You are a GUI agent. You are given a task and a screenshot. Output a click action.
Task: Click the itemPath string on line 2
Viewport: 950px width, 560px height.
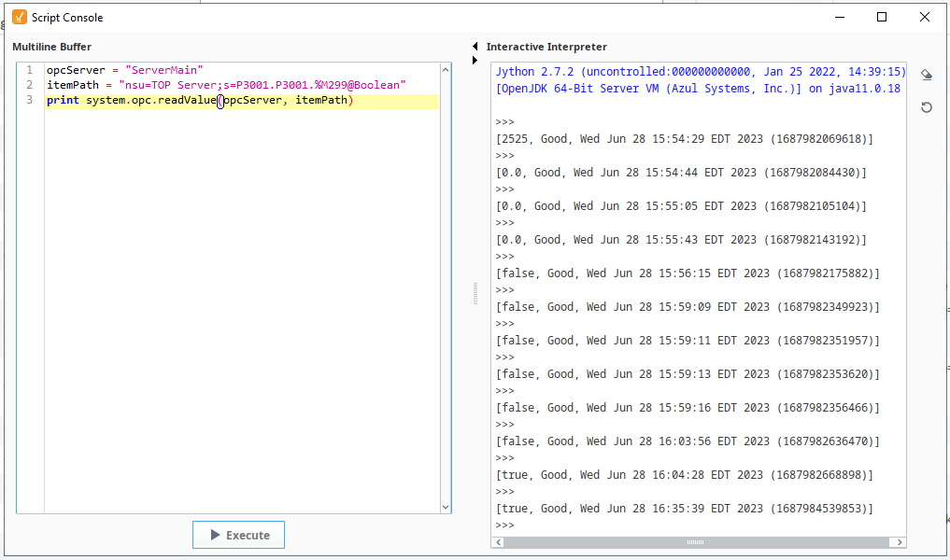[262, 85]
